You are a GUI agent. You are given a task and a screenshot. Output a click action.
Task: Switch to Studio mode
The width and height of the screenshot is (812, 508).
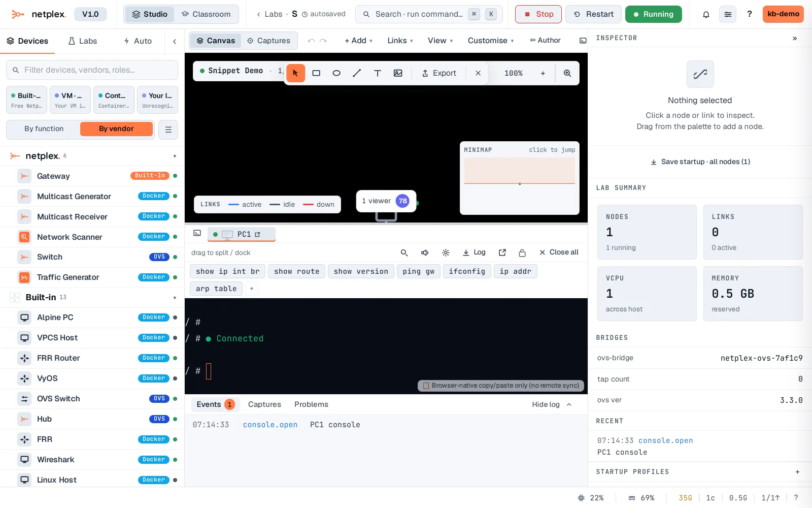(150, 14)
